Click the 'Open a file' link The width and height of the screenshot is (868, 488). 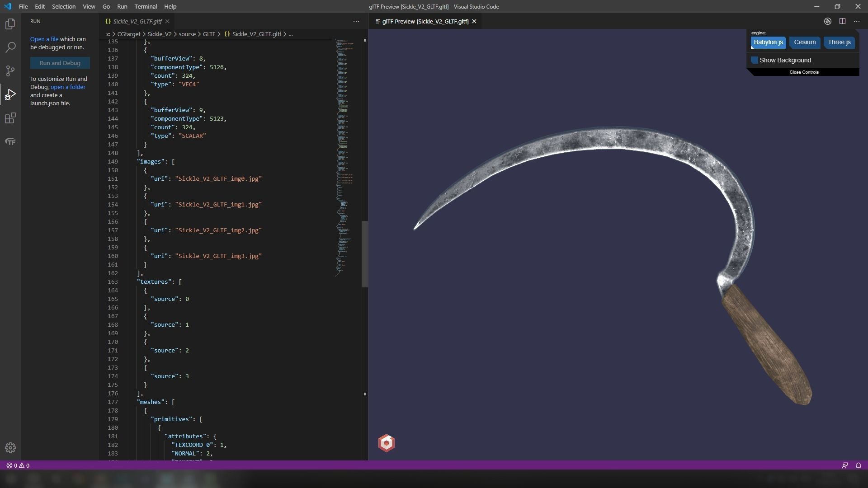[44, 39]
